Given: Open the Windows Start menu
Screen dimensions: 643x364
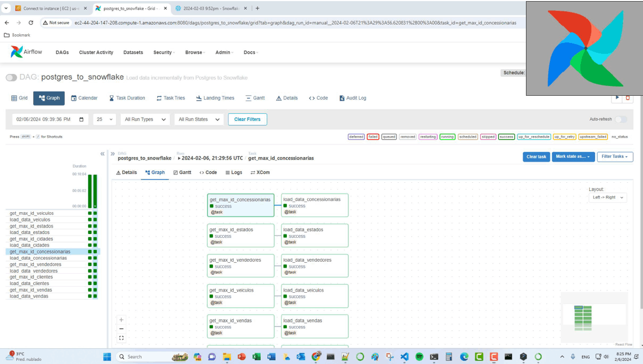Looking at the screenshot, I should [107, 356].
